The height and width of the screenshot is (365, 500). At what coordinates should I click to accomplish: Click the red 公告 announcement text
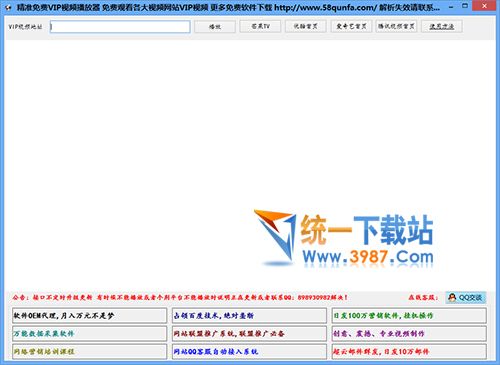coord(180,297)
